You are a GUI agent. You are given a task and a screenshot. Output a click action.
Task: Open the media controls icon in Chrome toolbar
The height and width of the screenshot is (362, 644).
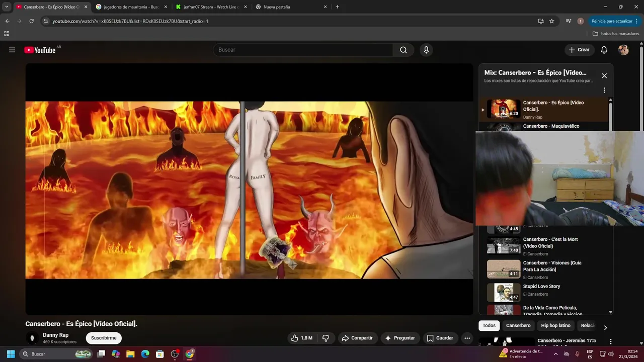(569, 21)
